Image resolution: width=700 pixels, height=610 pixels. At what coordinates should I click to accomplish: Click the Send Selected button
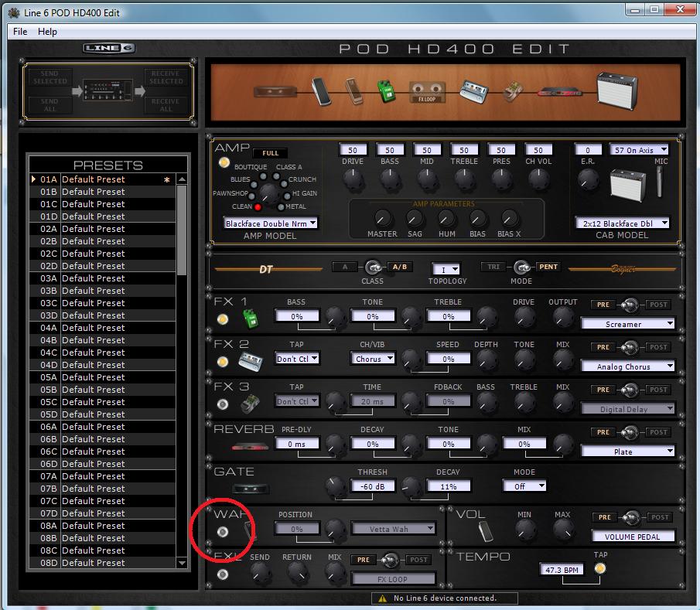[50, 77]
